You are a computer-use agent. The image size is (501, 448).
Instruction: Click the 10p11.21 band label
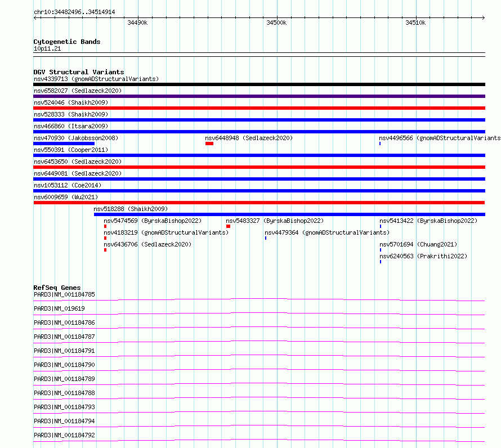point(47,48)
